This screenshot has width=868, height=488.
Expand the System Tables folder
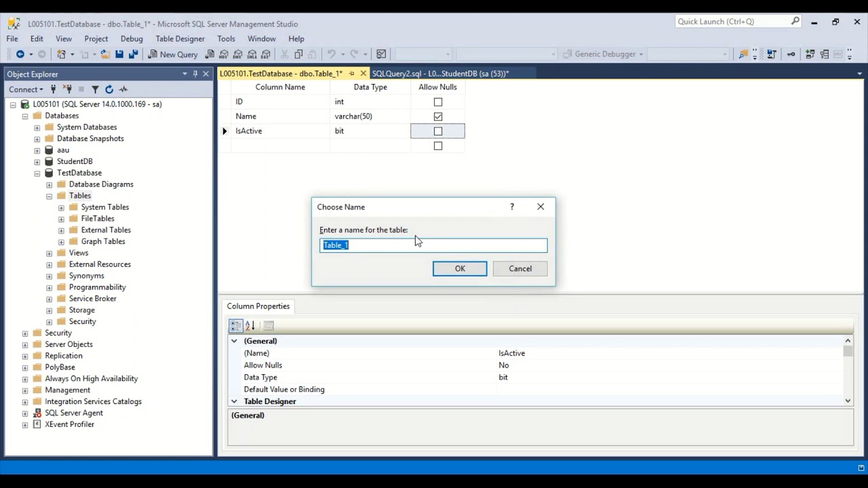pos(62,207)
